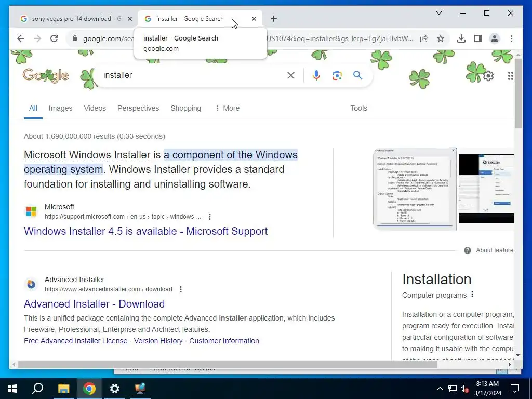Switch to Videos results

click(95, 108)
